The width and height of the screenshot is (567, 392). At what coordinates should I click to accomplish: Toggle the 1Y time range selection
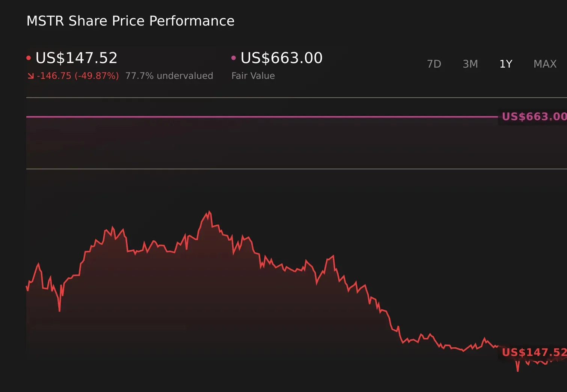click(x=506, y=64)
